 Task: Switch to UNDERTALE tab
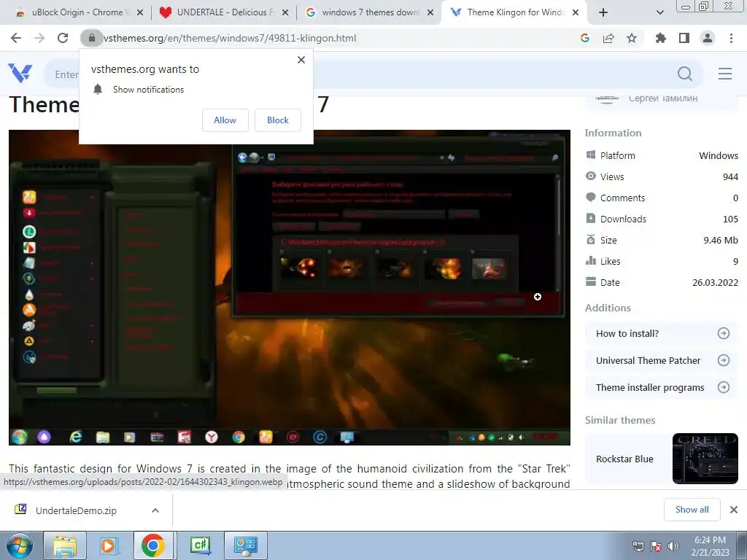click(x=222, y=12)
